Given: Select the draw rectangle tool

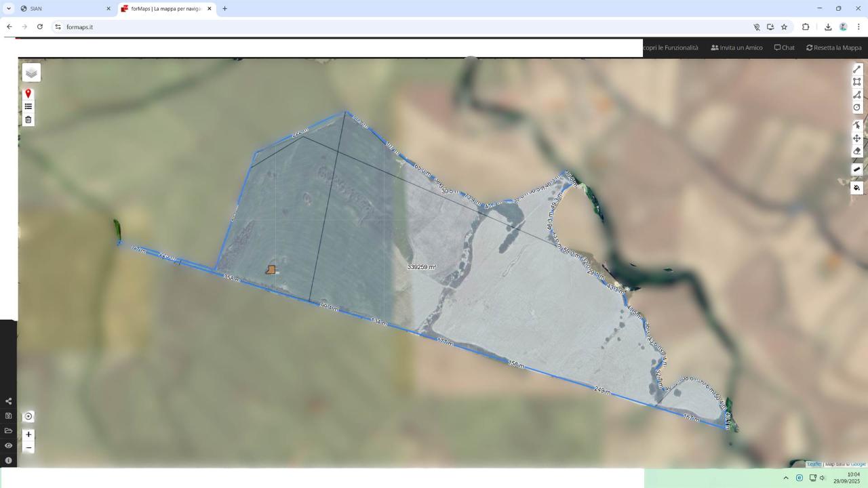Looking at the screenshot, I should [x=856, y=82].
